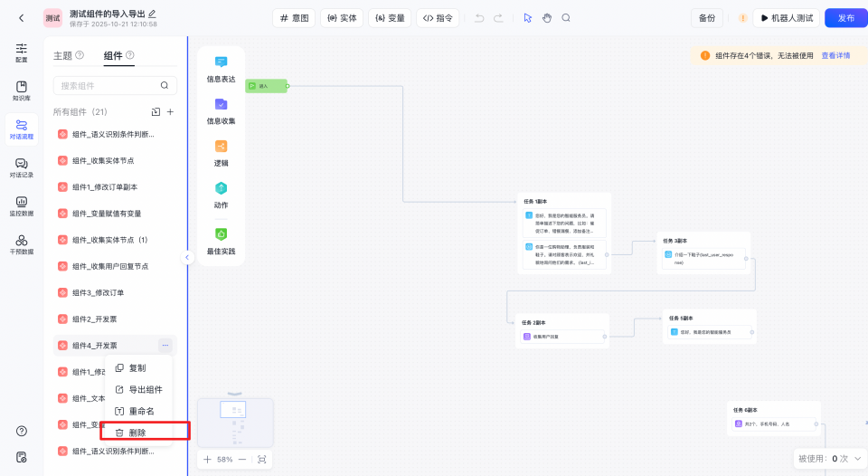
Task: Click the back arrow icon
Action: (x=21, y=18)
